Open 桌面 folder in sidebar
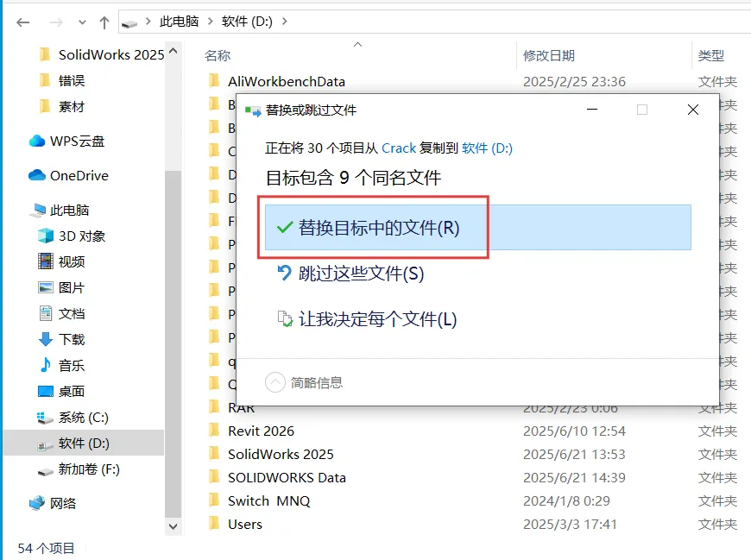The height and width of the screenshot is (560, 751). point(62,391)
